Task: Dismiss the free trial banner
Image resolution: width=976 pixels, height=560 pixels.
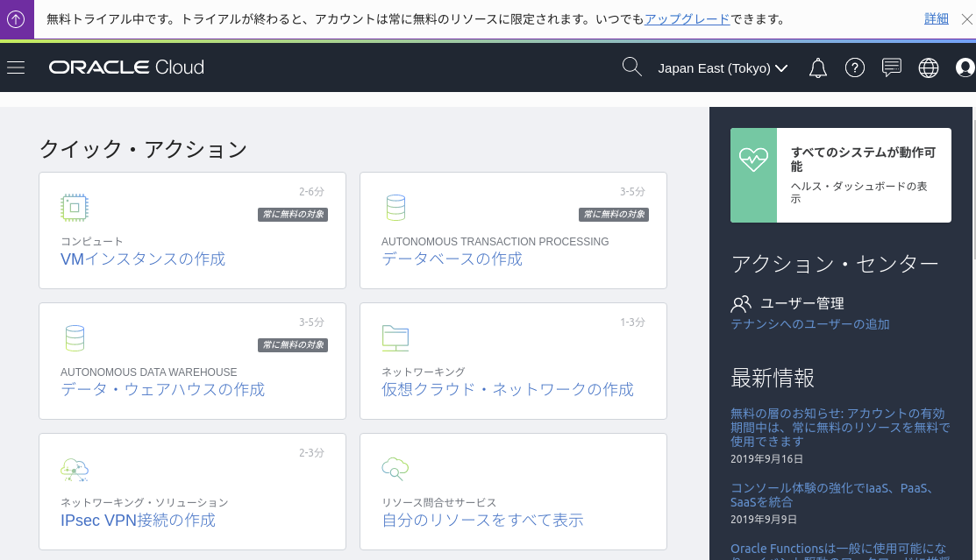Action: pyautogui.click(x=967, y=18)
